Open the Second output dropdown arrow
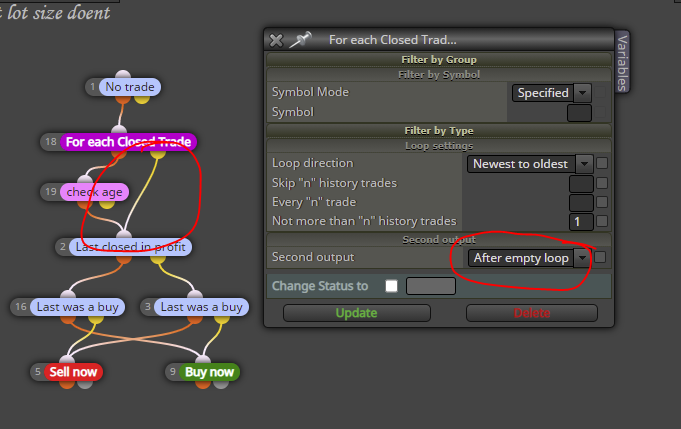Image resolution: width=681 pixels, height=429 pixels. pos(582,258)
